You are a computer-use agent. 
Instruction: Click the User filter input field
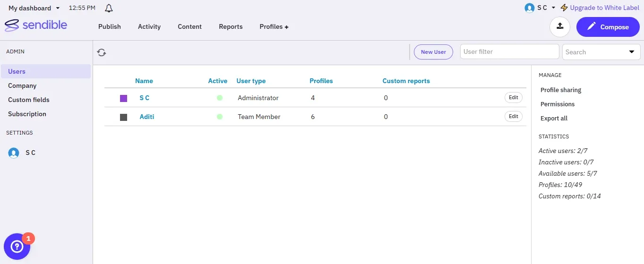pos(509,51)
